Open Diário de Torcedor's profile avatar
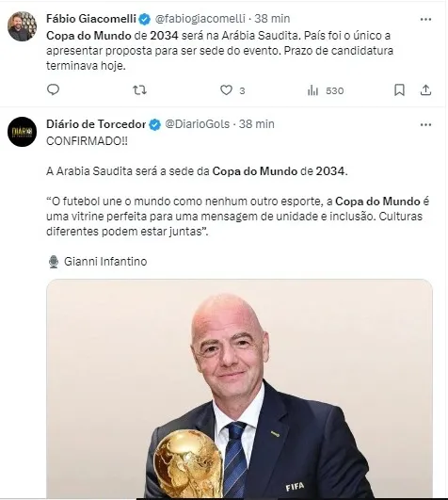 coord(22,132)
